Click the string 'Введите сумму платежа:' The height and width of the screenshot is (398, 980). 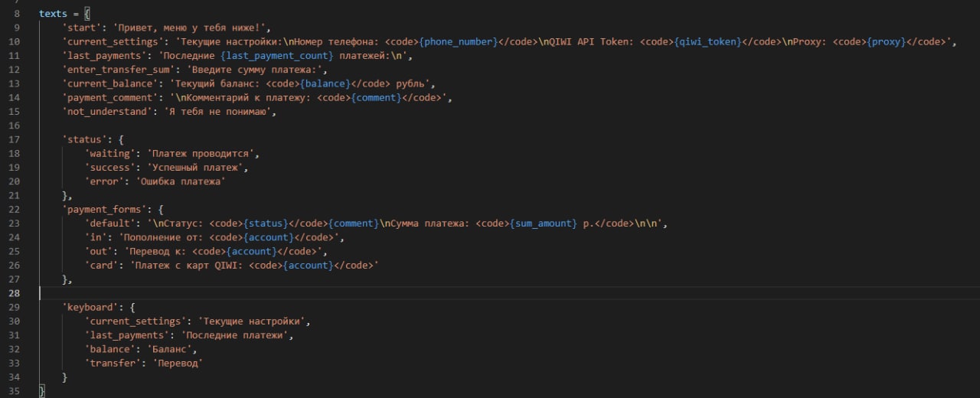coord(256,70)
